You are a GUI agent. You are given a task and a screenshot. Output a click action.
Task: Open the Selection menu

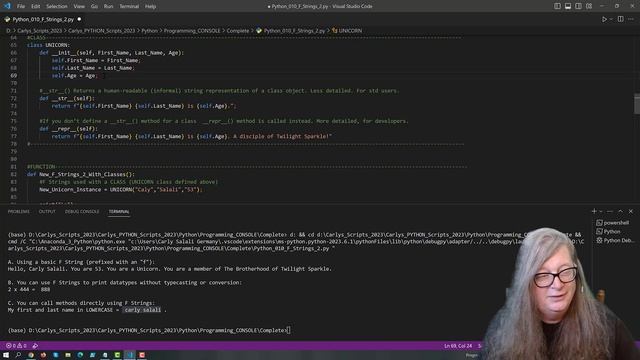pos(57,7)
